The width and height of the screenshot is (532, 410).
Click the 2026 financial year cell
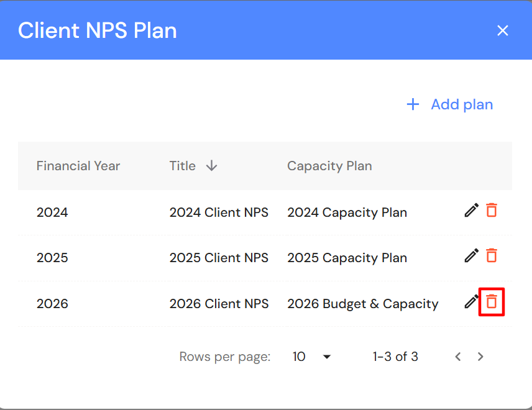[52, 304]
